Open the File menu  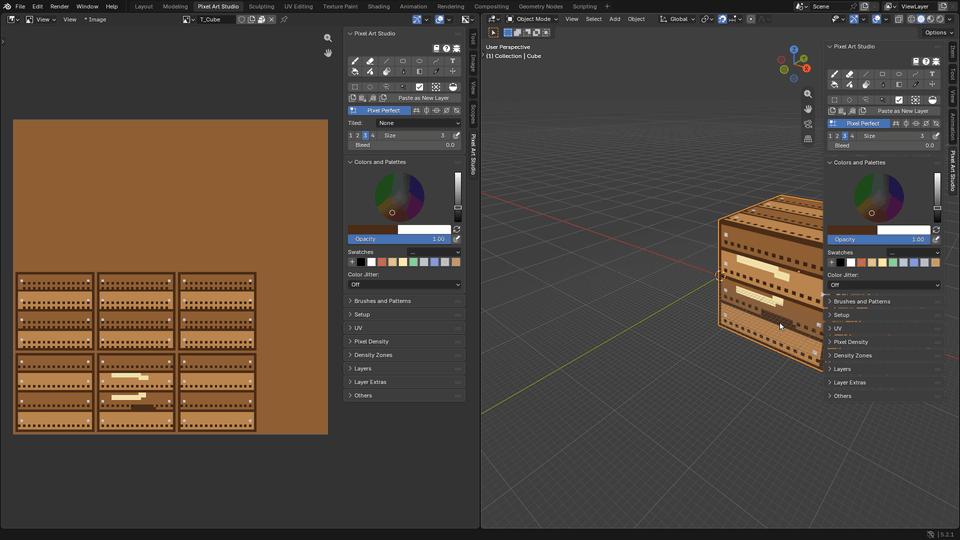20,6
